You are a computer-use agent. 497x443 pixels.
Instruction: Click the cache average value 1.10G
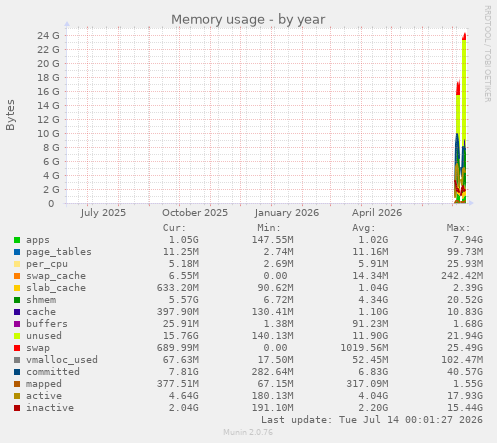click(373, 312)
